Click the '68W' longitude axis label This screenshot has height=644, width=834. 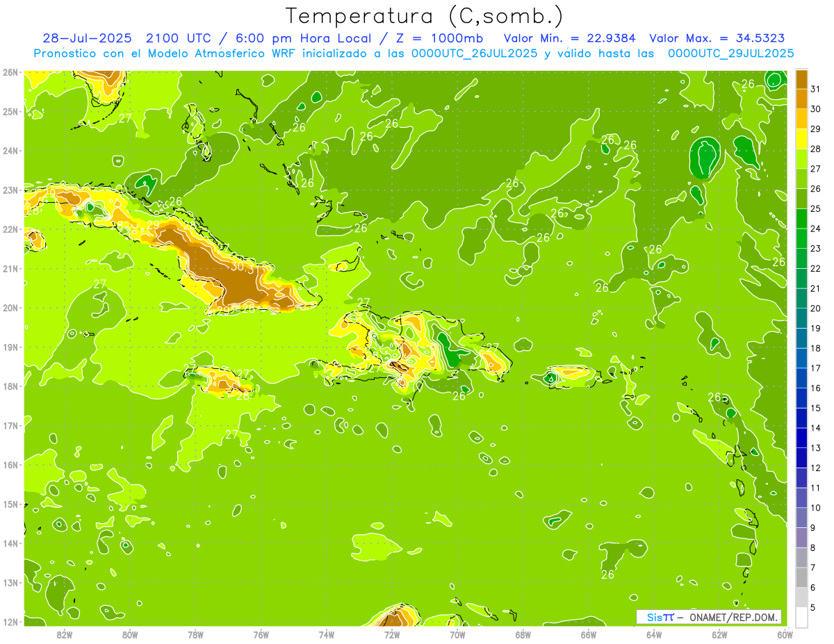[523, 634]
